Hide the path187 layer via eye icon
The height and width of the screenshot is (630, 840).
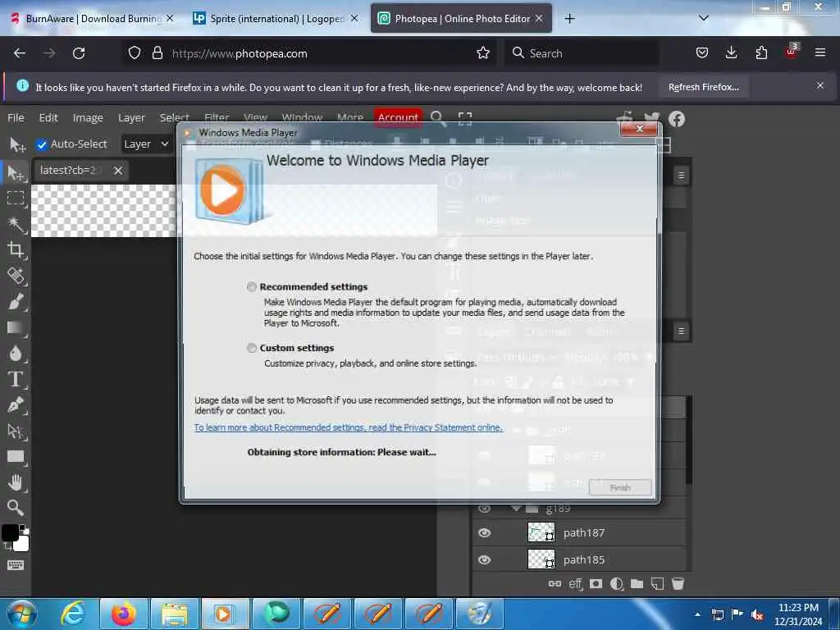(484, 532)
